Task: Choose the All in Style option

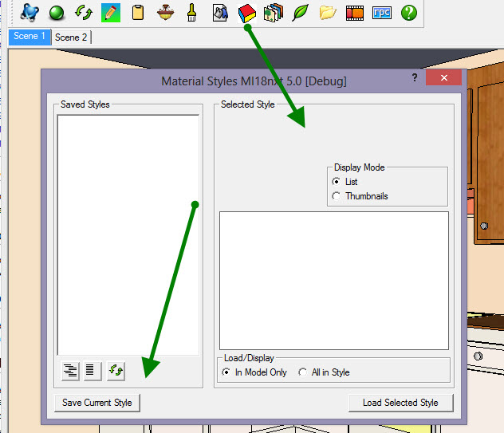Action: point(303,372)
